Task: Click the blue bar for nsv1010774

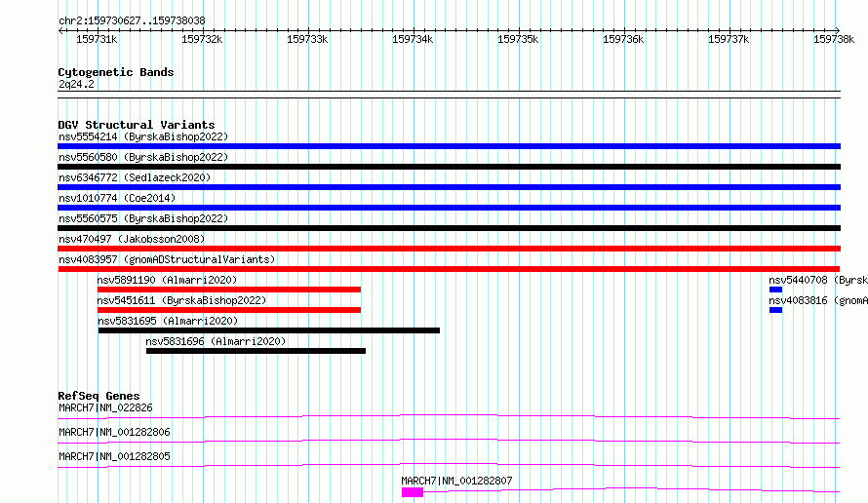Action: [x=449, y=208]
